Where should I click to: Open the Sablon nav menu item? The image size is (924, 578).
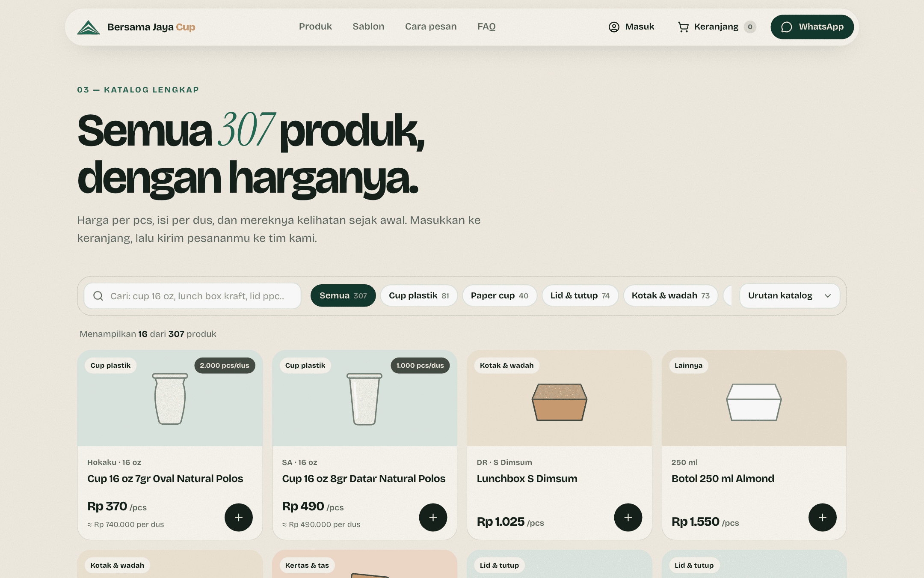368,27
